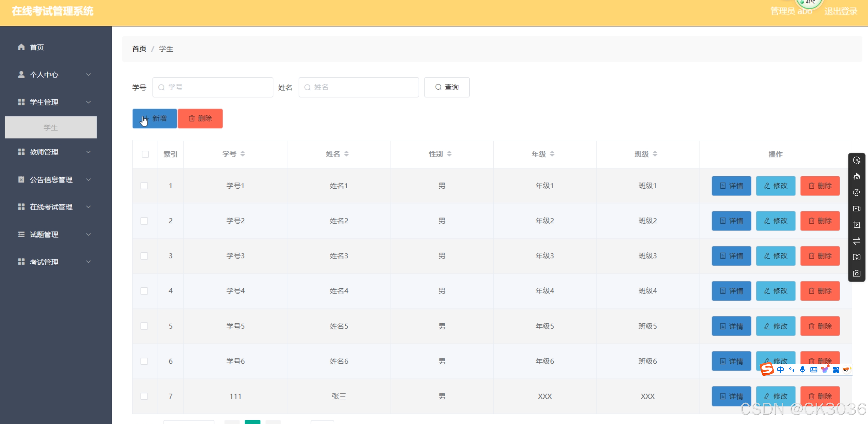Click the Sogou microphone icon
This screenshot has width=868, height=424.
(802, 370)
